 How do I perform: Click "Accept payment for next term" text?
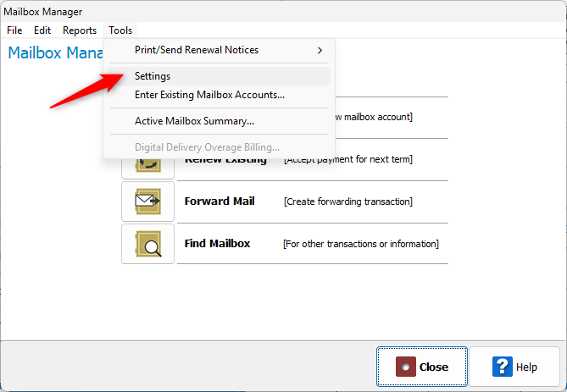[347, 160]
